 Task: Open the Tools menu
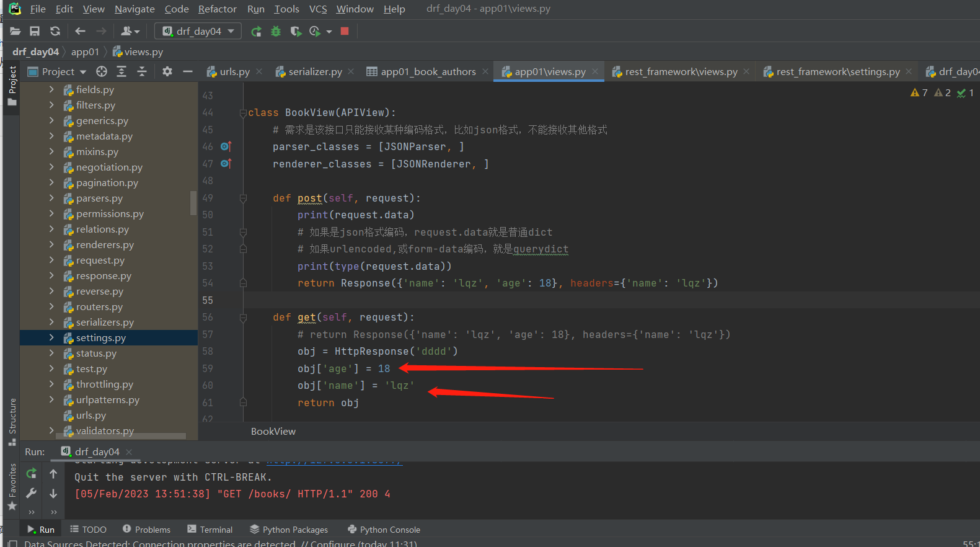click(x=286, y=9)
